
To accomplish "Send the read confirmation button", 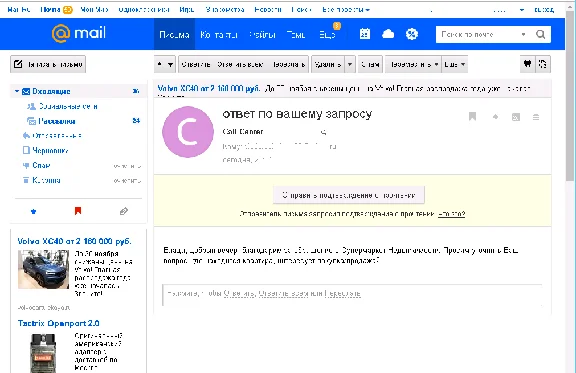I will click(349, 195).
